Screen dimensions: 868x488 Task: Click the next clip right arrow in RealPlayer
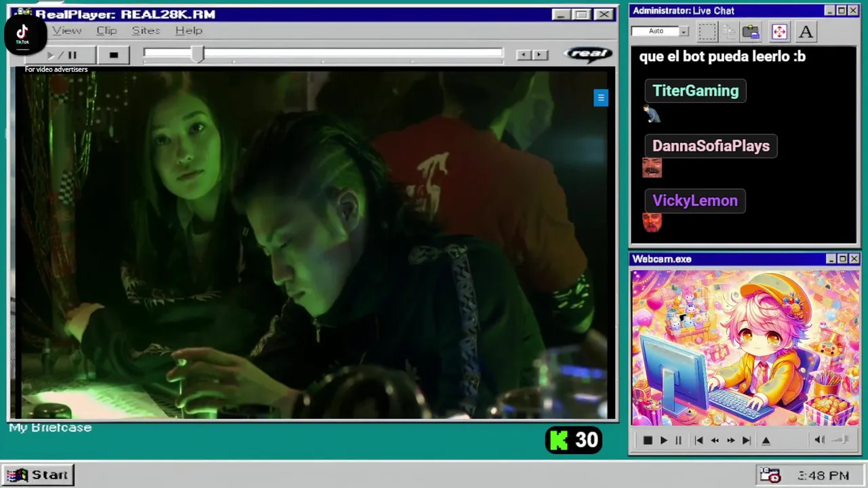click(x=540, y=55)
